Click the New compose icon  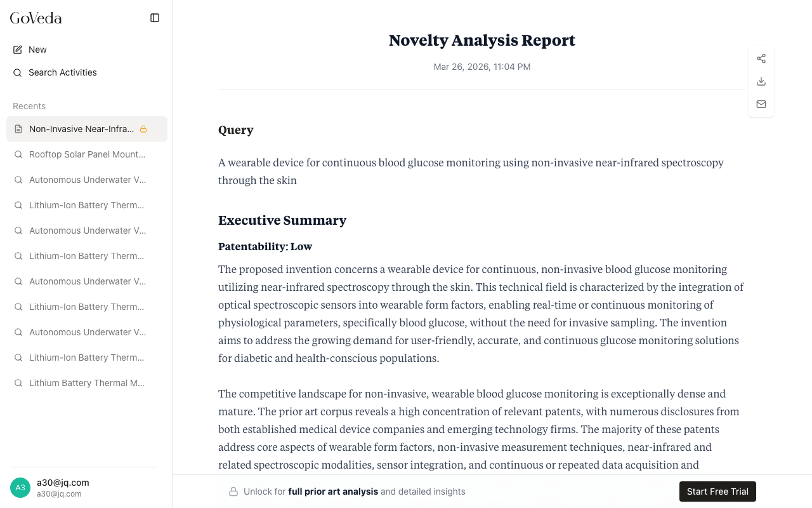point(18,50)
